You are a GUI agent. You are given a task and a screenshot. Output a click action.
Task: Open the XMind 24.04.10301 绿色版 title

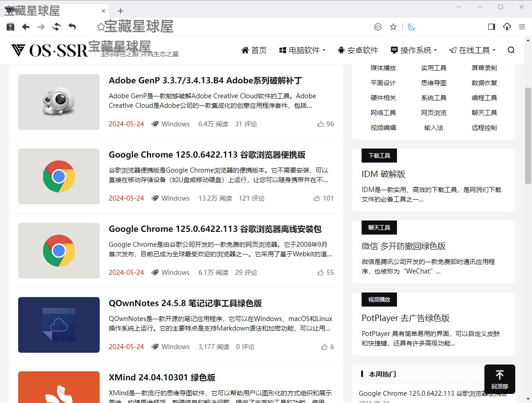click(x=162, y=378)
